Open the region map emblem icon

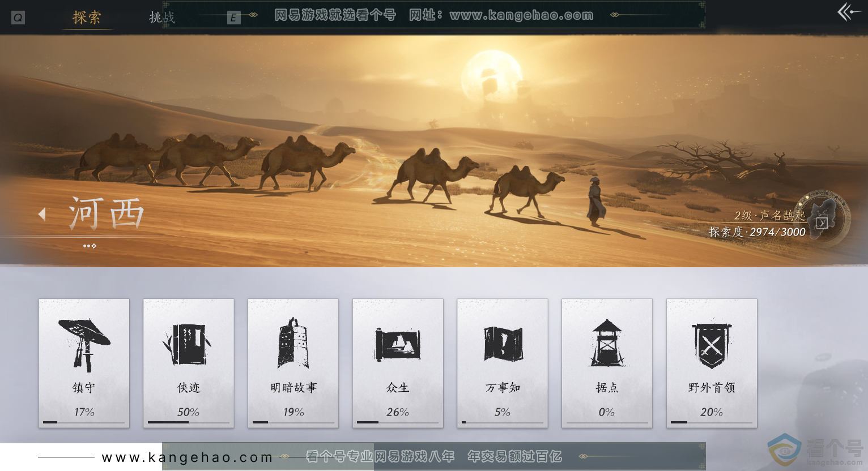823,219
